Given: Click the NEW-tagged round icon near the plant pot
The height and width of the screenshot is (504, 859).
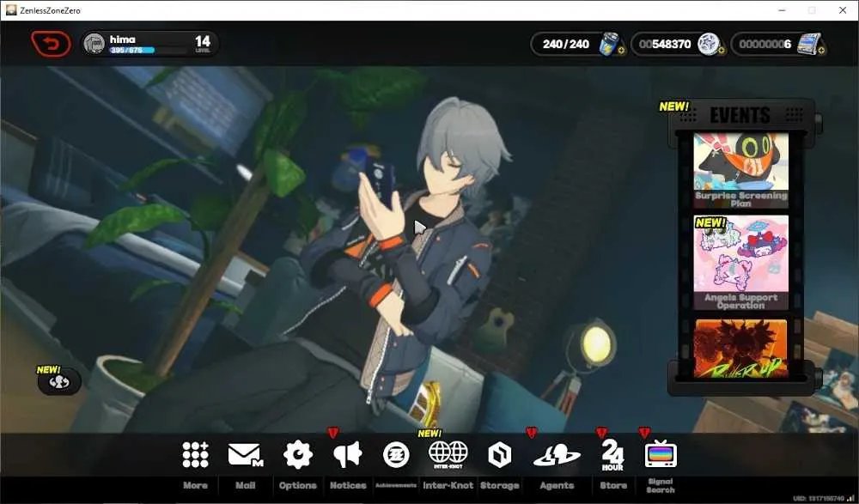Looking at the screenshot, I should [x=59, y=382].
